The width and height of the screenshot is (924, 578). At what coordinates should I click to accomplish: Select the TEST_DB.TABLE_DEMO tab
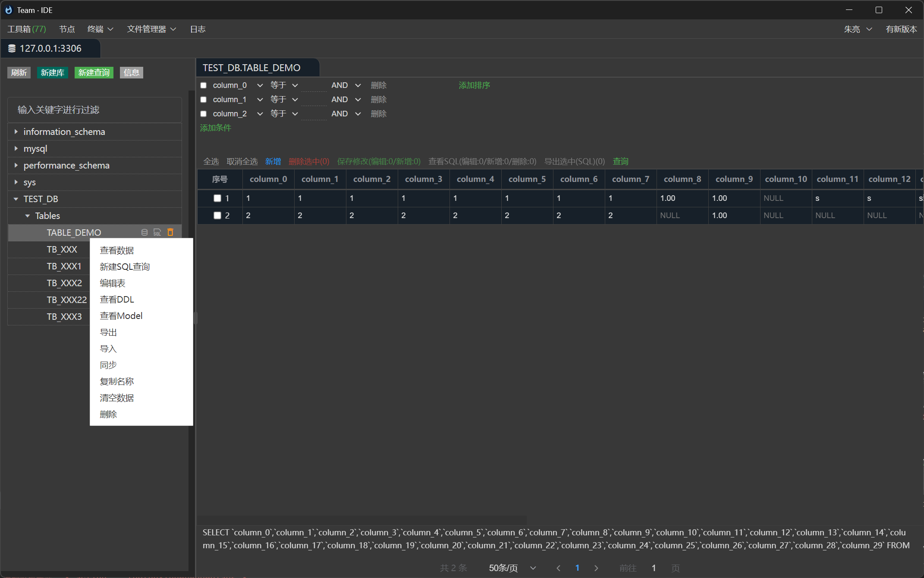point(251,68)
